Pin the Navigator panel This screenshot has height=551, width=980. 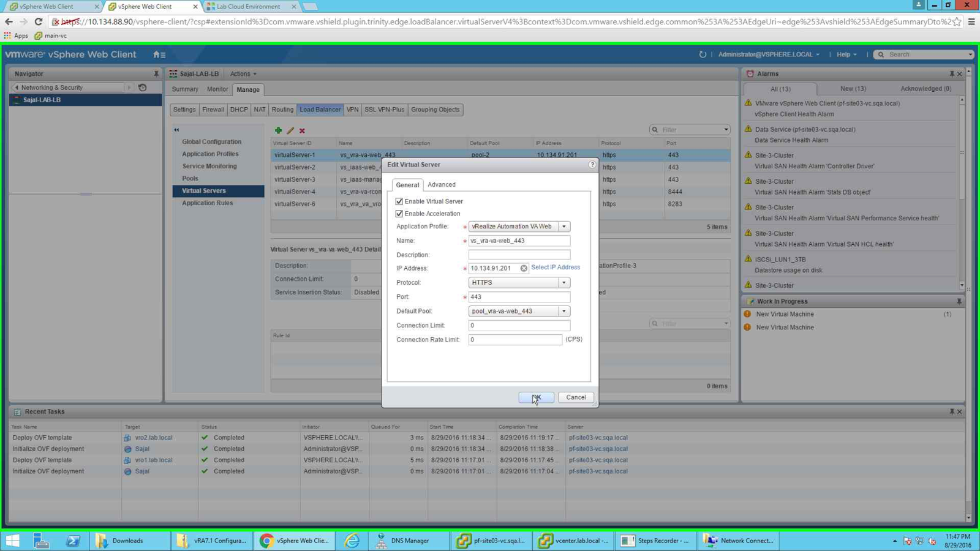click(156, 73)
